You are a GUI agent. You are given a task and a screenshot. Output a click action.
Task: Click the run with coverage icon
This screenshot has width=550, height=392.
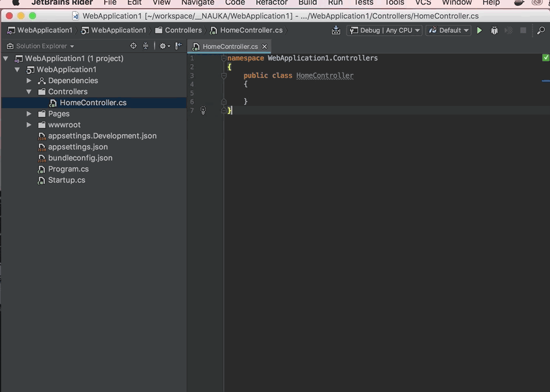509,30
